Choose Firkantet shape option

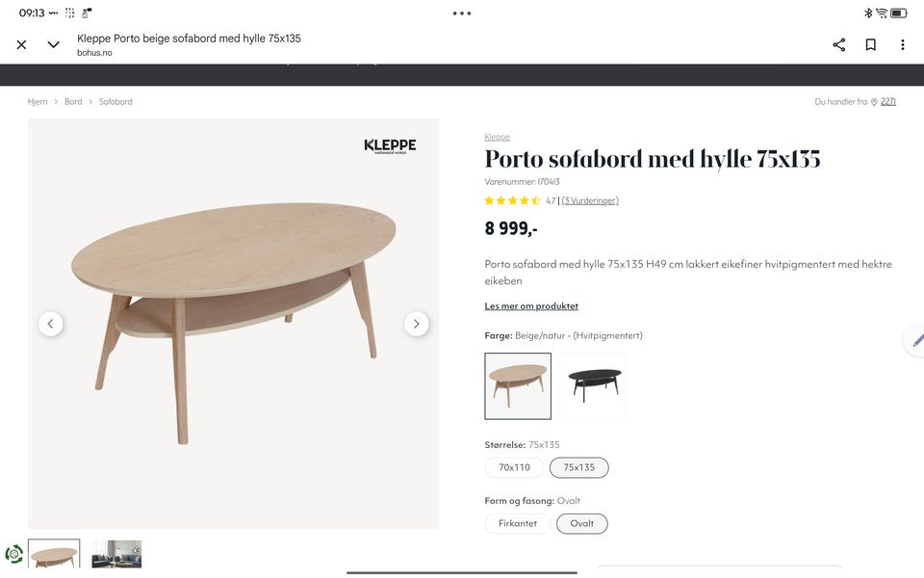click(x=518, y=524)
